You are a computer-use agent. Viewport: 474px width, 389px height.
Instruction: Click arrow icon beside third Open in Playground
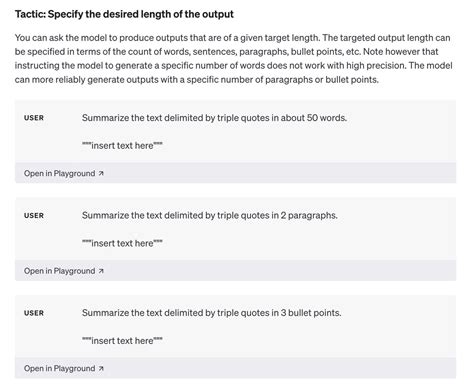(101, 369)
